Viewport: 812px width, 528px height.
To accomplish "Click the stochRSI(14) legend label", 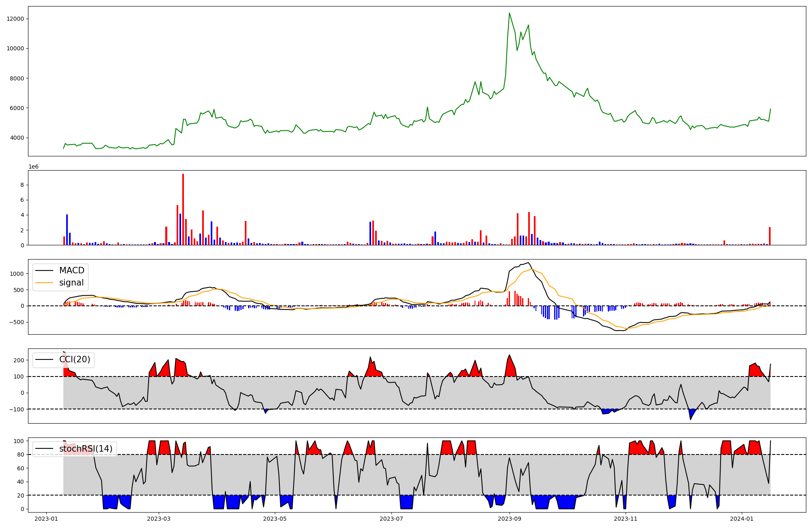I will (86, 449).
